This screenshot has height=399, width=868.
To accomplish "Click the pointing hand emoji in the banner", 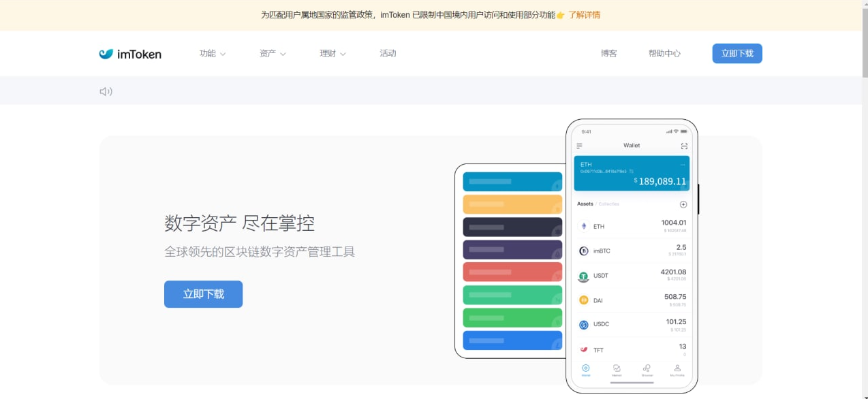I will pyautogui.click(x=561, y=15).
